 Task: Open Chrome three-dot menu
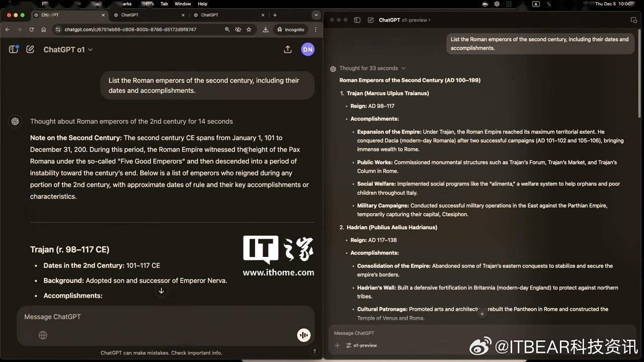click(x=317, y=30)
